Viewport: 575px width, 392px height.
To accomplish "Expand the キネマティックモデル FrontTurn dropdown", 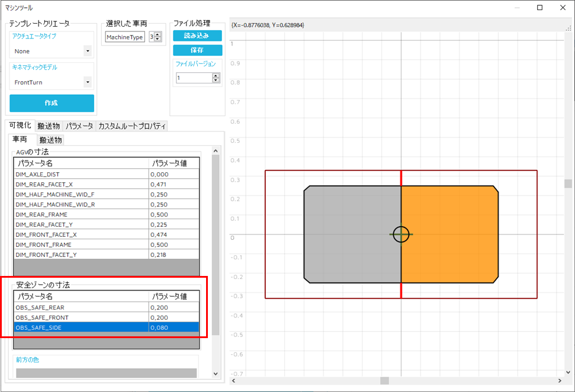I will pyautogui.click(x=88, y=82).
